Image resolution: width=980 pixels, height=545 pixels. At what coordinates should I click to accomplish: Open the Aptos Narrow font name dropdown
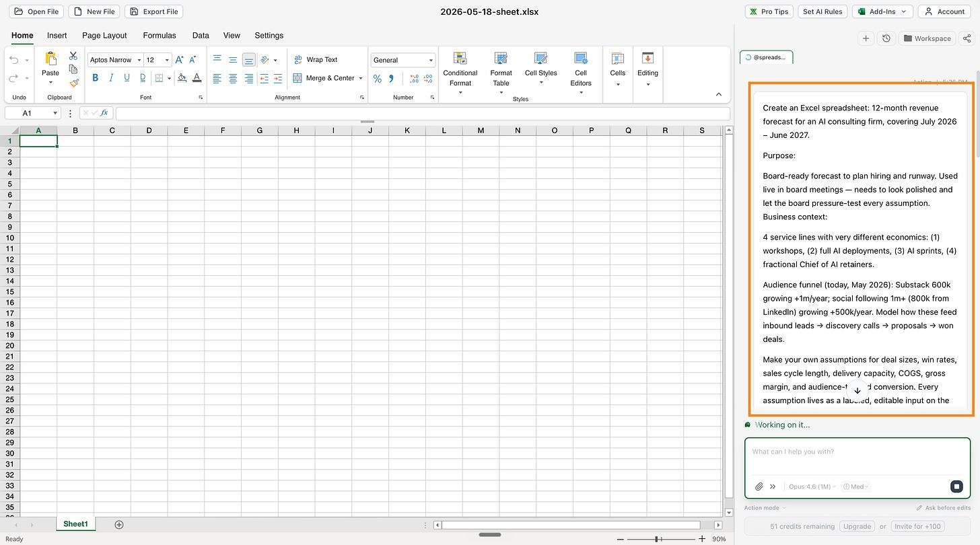pos(139,60)
